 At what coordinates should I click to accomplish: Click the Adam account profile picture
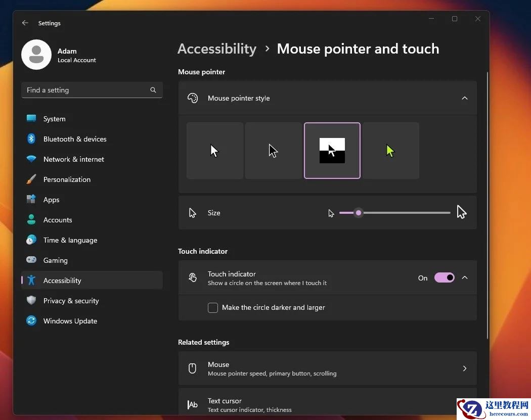tap(36, 55)
